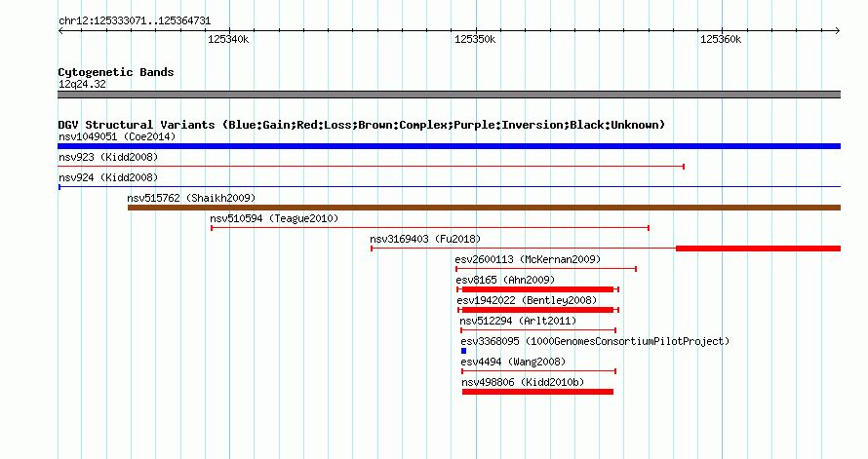The width and height of the screenshot is (868, 459).
Task: Select the brown nsv515762 complex bar
Action: tap(484, 208)
